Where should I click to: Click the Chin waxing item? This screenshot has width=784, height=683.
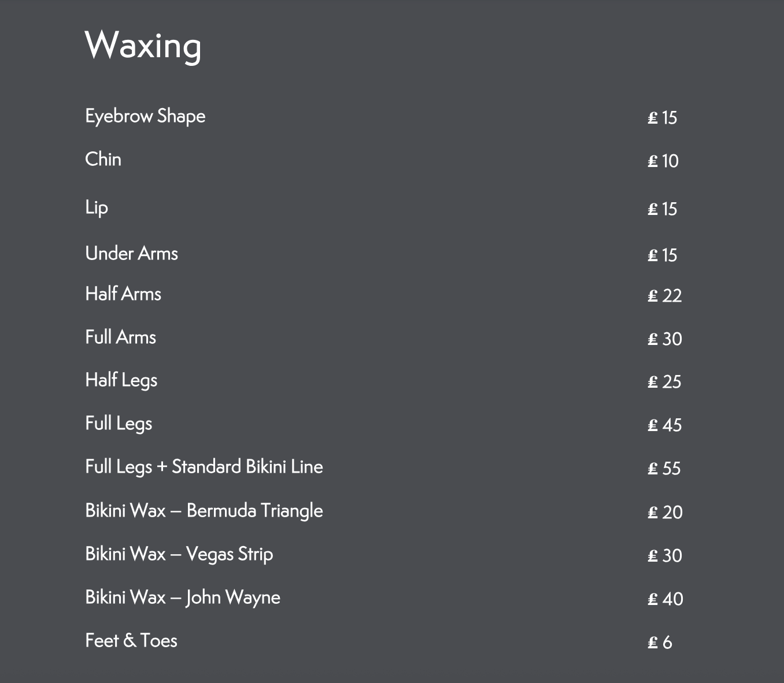[103, 159]
